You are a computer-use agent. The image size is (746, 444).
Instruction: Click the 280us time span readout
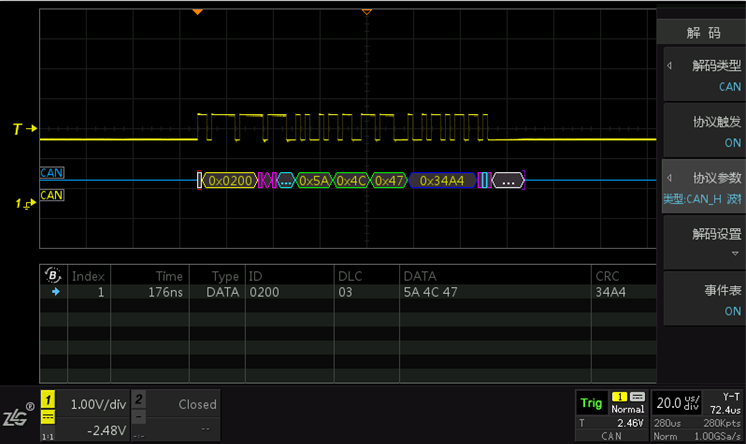(667, 423)
